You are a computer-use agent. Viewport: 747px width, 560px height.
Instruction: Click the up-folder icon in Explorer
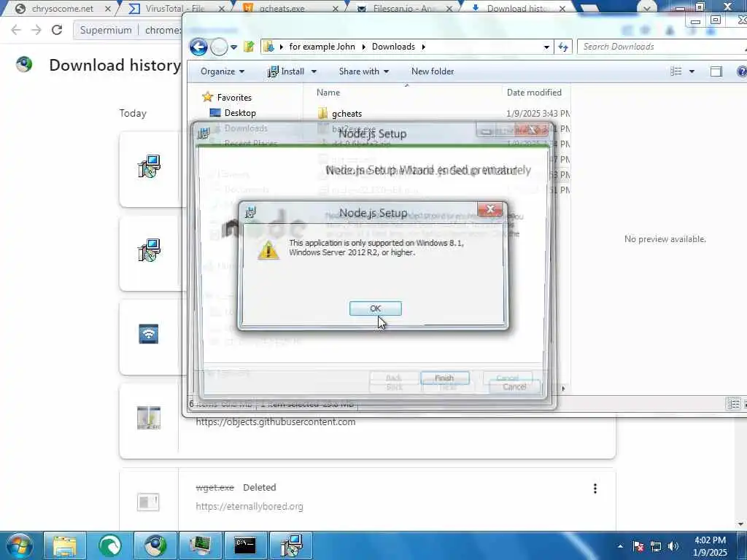pyautogui.click(x=249, y=47)
